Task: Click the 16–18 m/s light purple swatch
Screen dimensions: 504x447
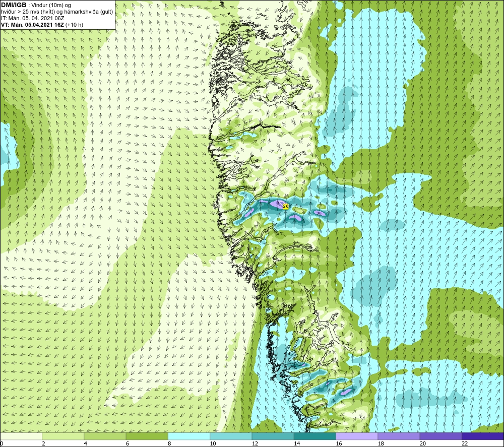Action: [357, 436]
